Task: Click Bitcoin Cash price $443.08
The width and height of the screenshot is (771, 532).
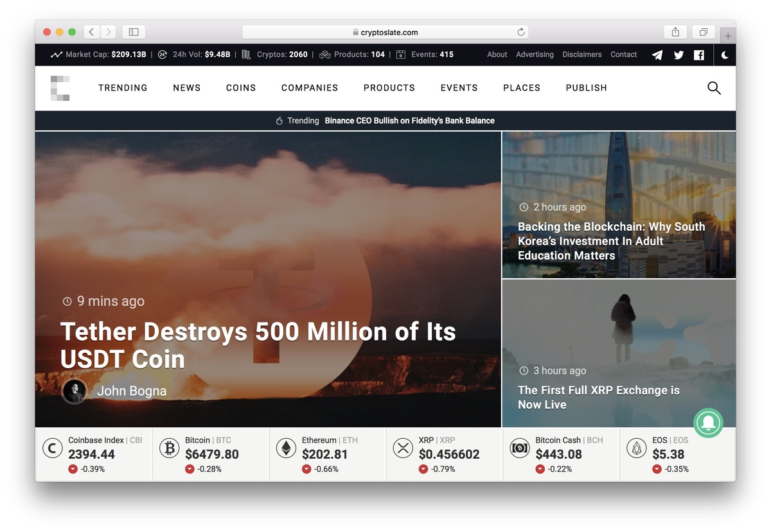Action: click(x=559, y=454)
